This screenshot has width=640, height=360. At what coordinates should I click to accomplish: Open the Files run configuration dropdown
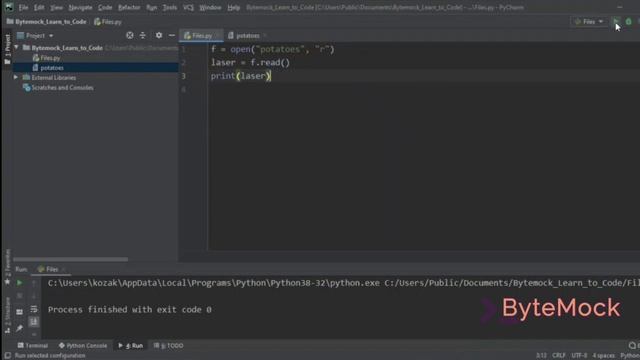click(589, 22)
